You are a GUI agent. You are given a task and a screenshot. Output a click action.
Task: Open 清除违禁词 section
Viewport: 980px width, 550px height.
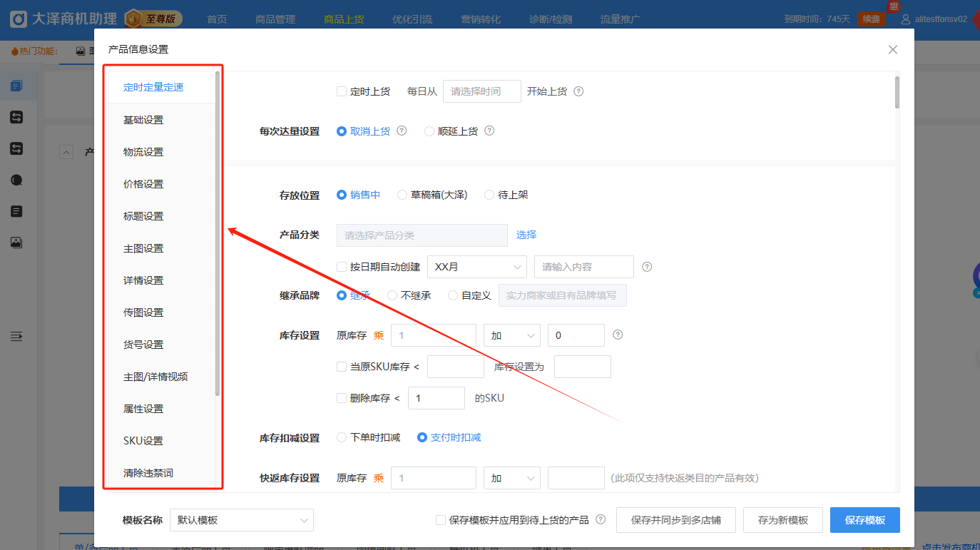point(148,473)
